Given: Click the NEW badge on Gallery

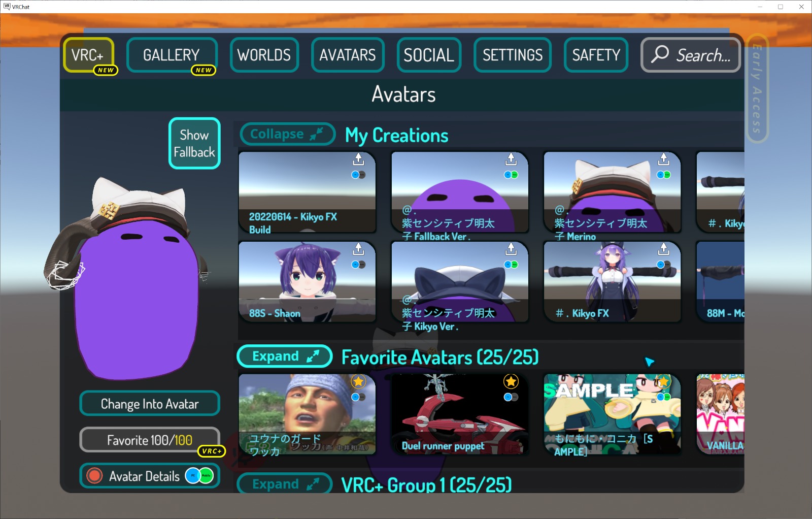Looking at the screenshot, I should 204,70.
